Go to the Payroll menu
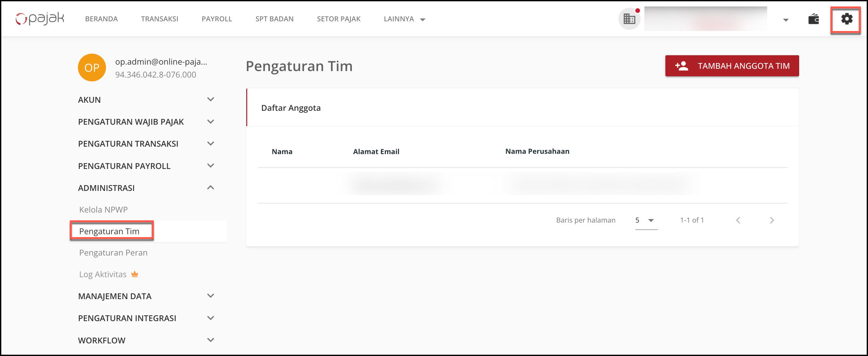868x356 pixels. click(x=217, y=19)
